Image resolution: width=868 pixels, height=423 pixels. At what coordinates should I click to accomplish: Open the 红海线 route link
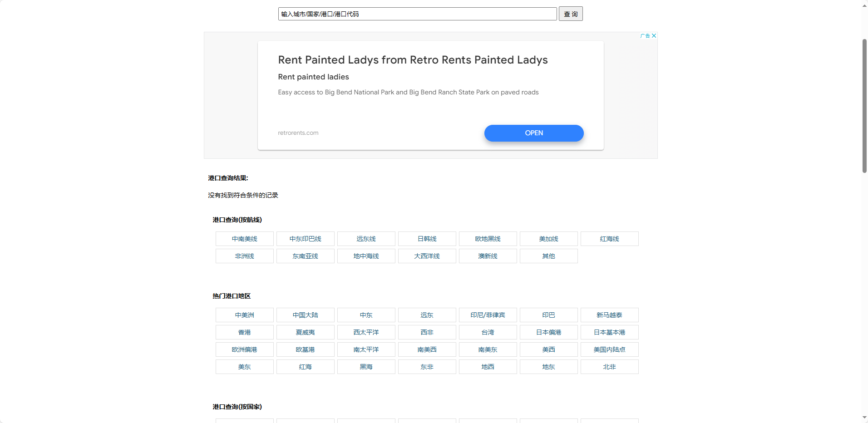pos(610,239)
